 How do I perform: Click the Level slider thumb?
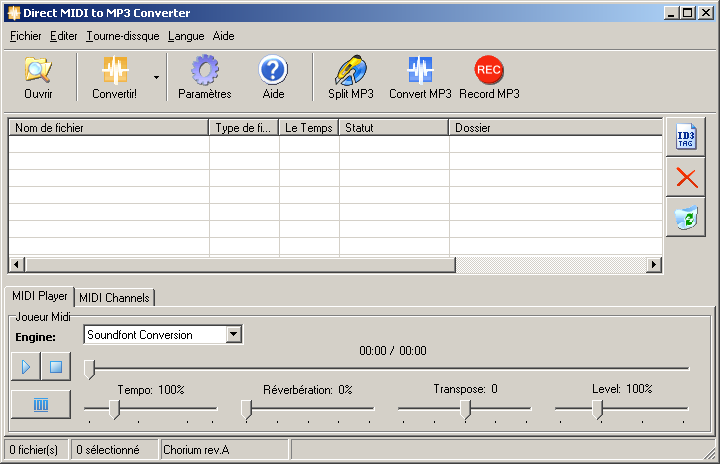click(597, 409)
